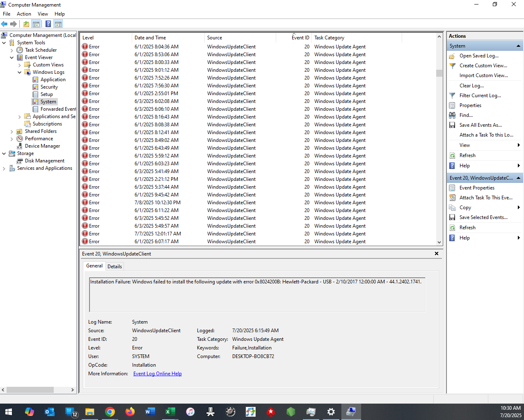Open the Event Log Online Help link
Image resolution: width=524 pixels, height=420 pixels.
point(158,374)
